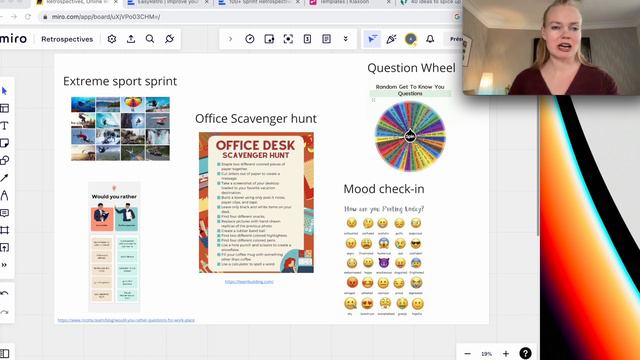The width and height of the screenshot is (640, 360).
Task: Open the voting sticky icon
Action: 269,39
